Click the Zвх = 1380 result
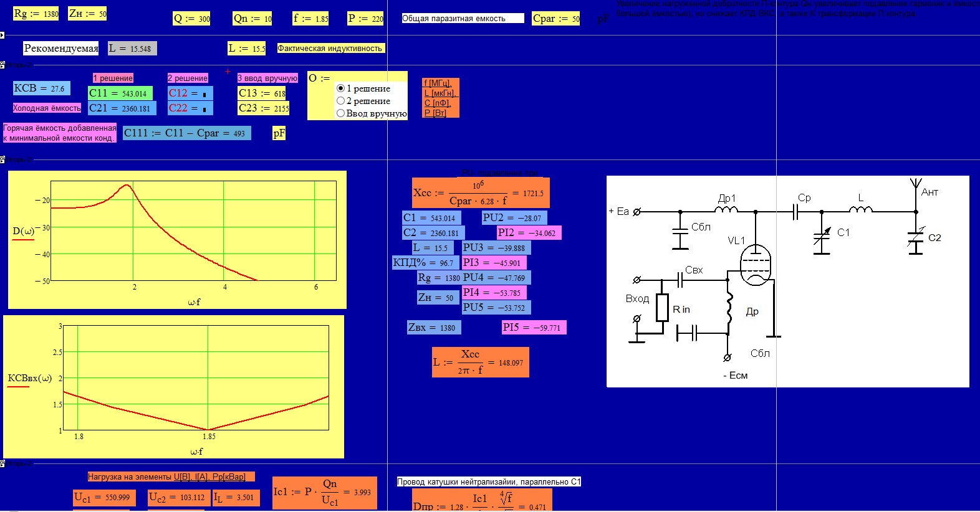This screenshot has height=512, width=980. pyautogui.click(x=434, y=328)
